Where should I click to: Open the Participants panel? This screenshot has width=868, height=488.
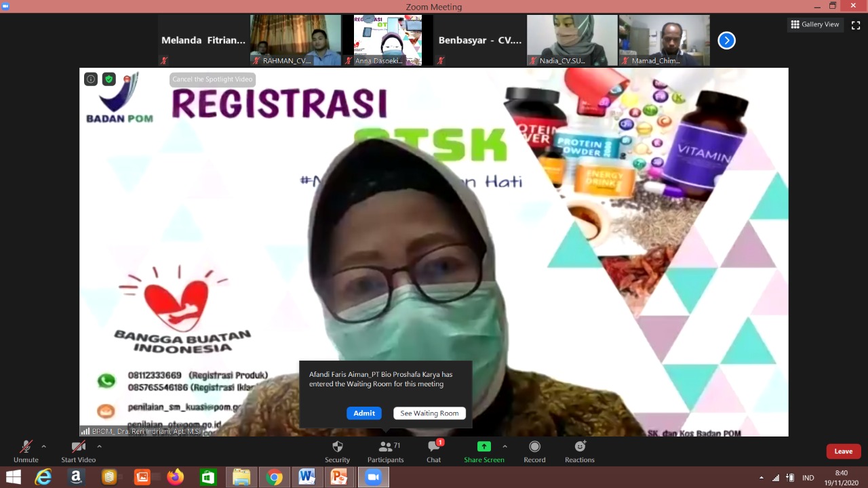point(385,447)
